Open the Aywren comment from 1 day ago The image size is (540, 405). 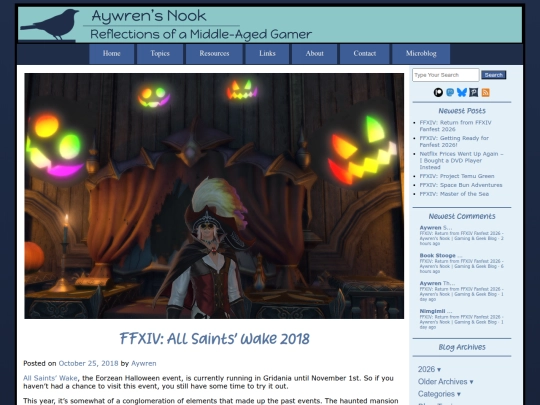pyautogui.click(x=461, y=291)
